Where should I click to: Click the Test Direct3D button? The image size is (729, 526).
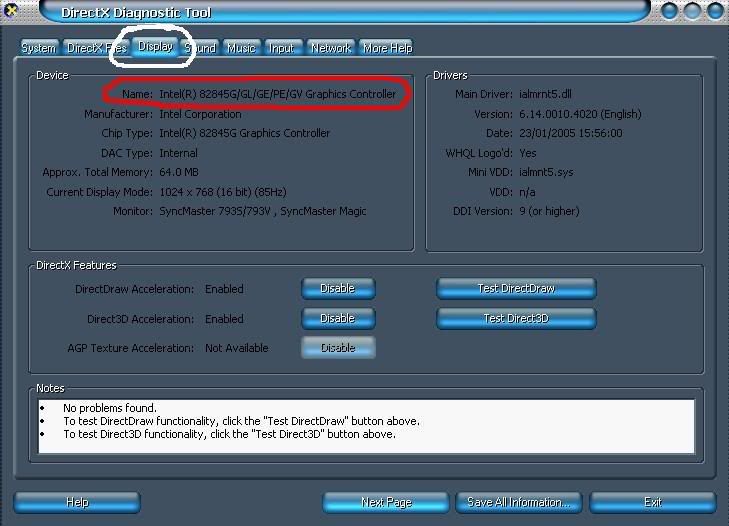pos(516,319)
